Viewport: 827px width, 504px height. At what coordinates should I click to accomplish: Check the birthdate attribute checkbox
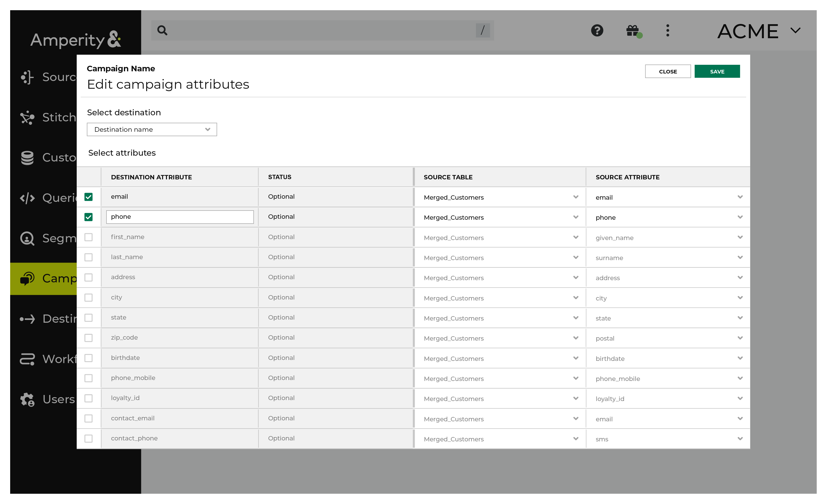coord(88,358)
